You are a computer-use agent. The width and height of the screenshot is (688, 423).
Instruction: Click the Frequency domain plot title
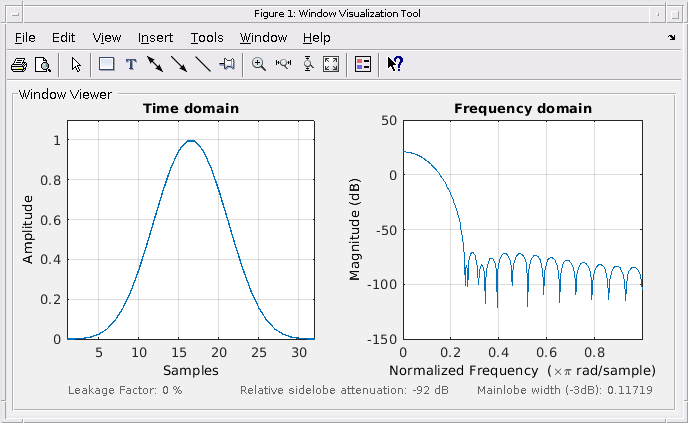click(523, 108)
